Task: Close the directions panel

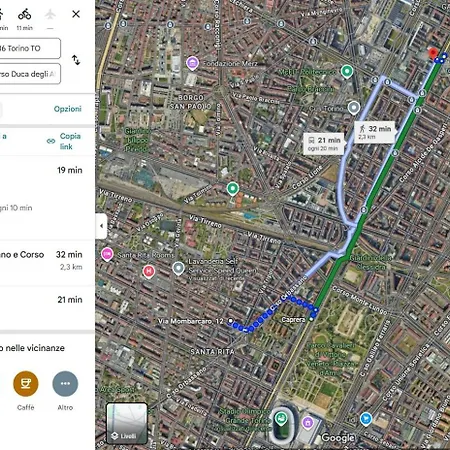Action: pos(76,14)
